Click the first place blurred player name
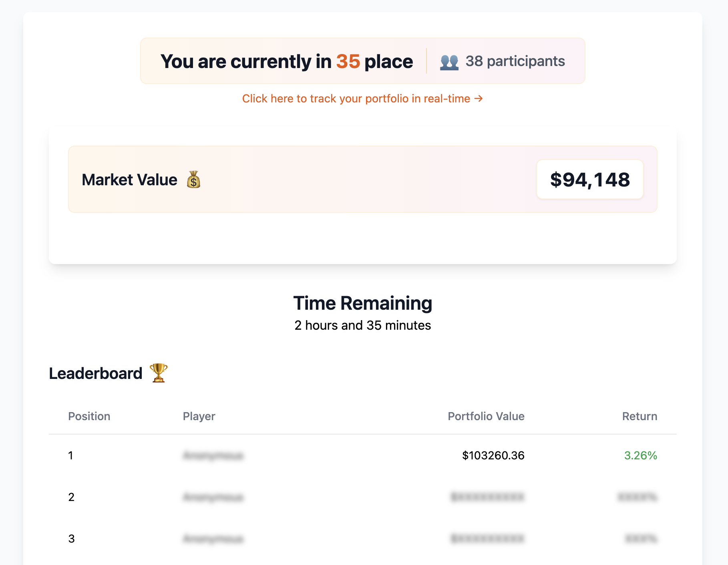Screen dimensions: 728x565 [213, 455]
